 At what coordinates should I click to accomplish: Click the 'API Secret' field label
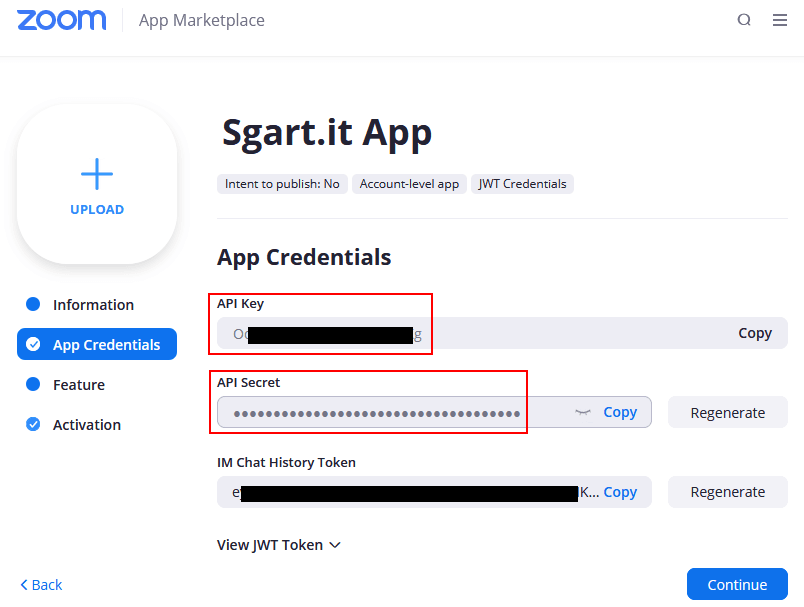(249, 382)
